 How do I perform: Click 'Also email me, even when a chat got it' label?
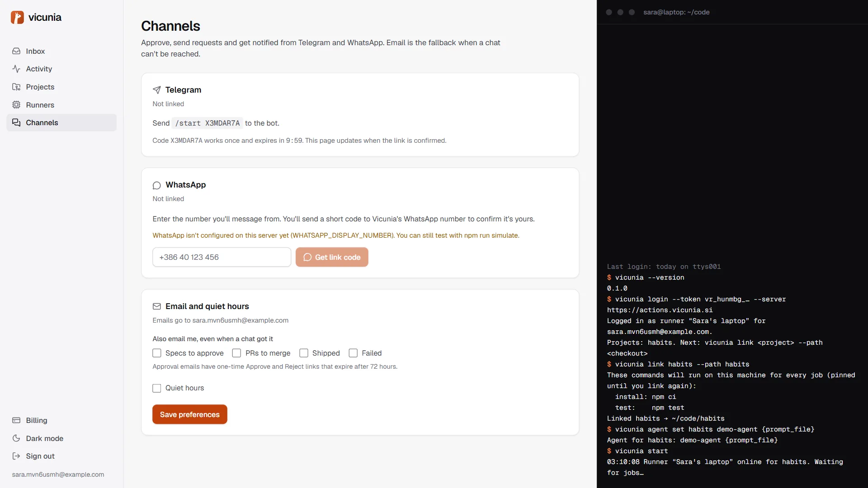pyautogui.click(x=213, y=339)
